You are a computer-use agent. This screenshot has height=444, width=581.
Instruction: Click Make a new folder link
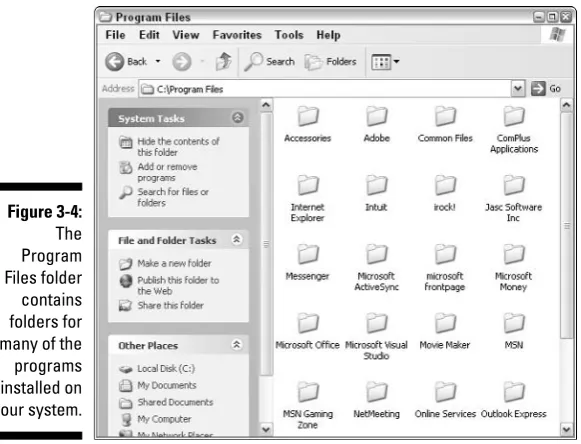(174, 263)
